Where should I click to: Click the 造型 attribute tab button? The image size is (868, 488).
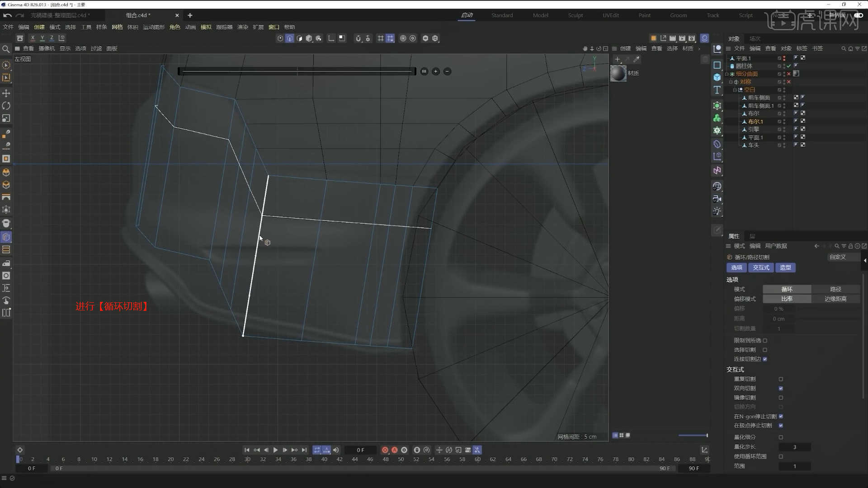coord(785,268)
